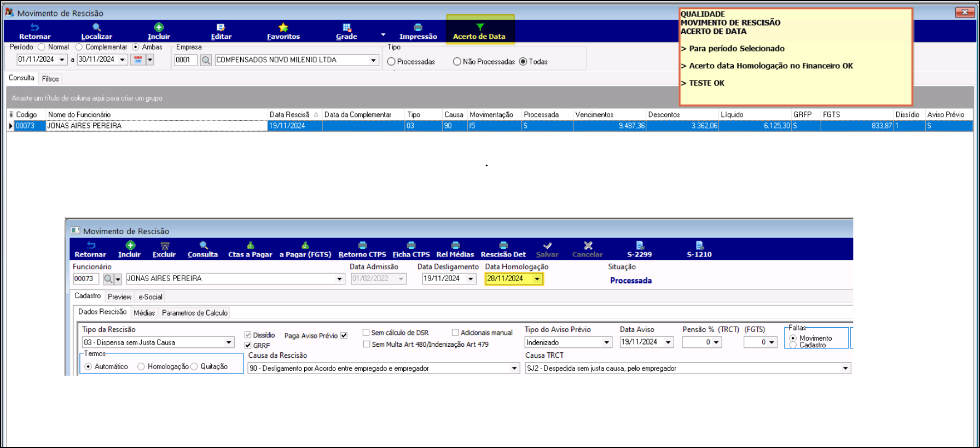The image size is (980, 448).
Task: Click Incluir in the lower window toolbar
Action: click(x=130, y=250)
